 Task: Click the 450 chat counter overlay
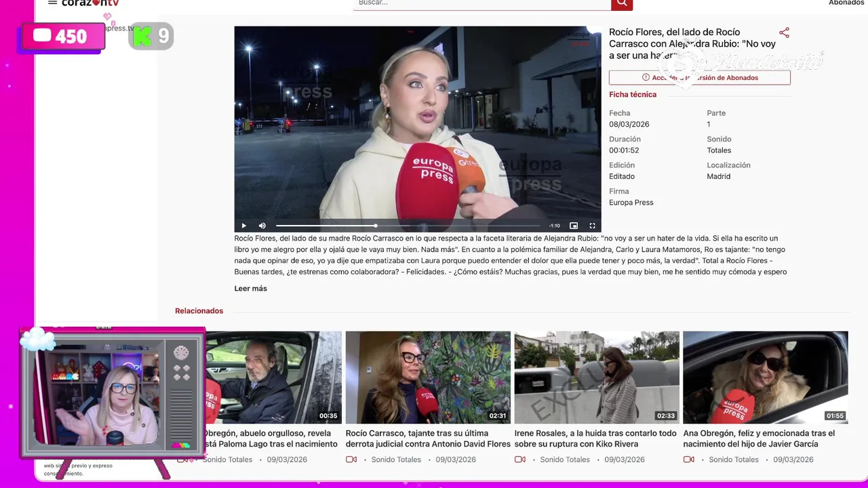[62, 37]
